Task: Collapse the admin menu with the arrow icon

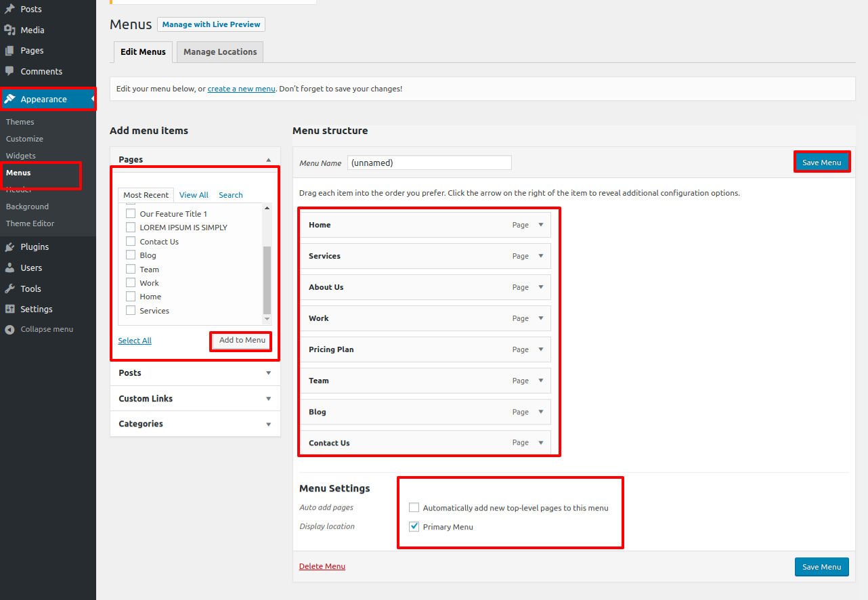Action: [x=9, y=330]
